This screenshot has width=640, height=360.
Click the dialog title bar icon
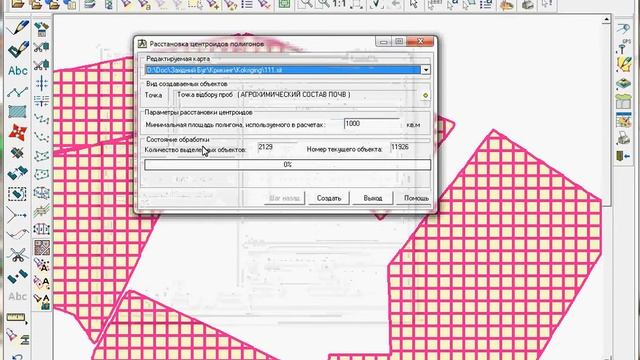(142, 44)
